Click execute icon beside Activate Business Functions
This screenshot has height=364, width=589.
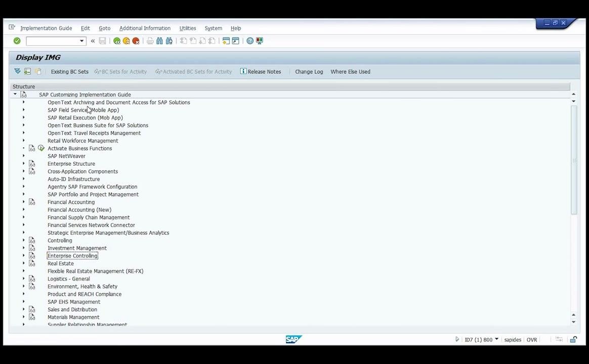41,148
